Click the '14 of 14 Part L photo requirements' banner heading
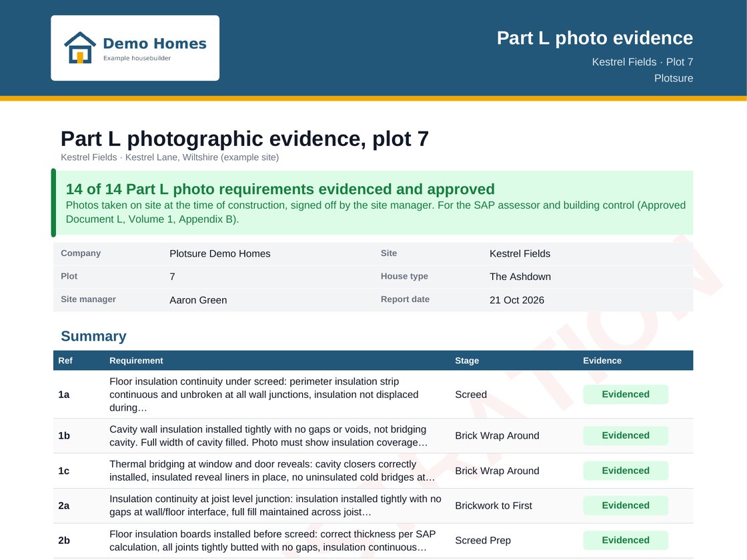 click(280, 189)
